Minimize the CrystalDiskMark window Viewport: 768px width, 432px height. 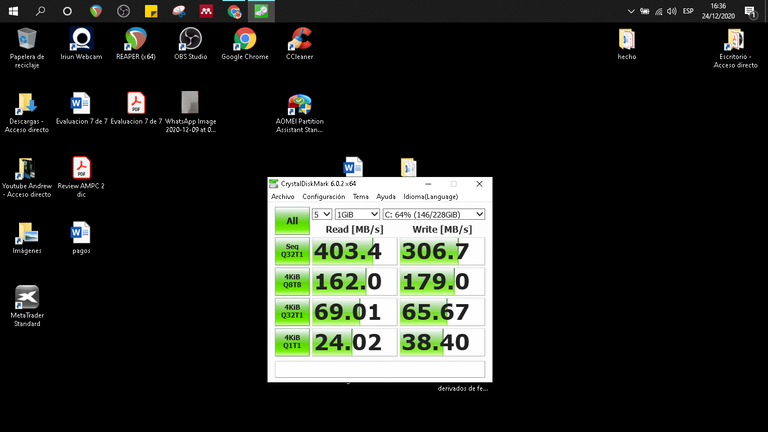[428, 184]
